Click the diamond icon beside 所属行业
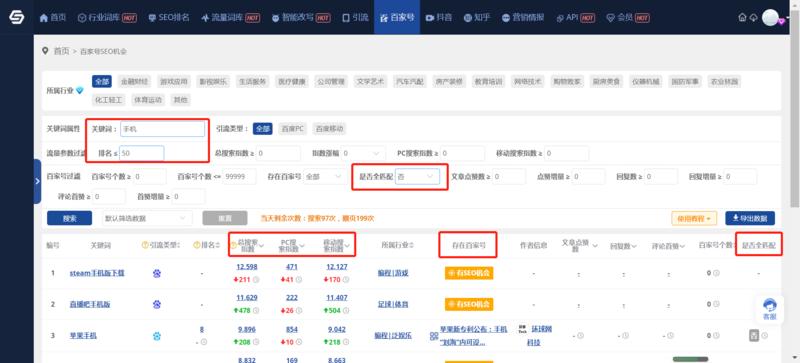800x363 pixels. click(x=80, y=90)
